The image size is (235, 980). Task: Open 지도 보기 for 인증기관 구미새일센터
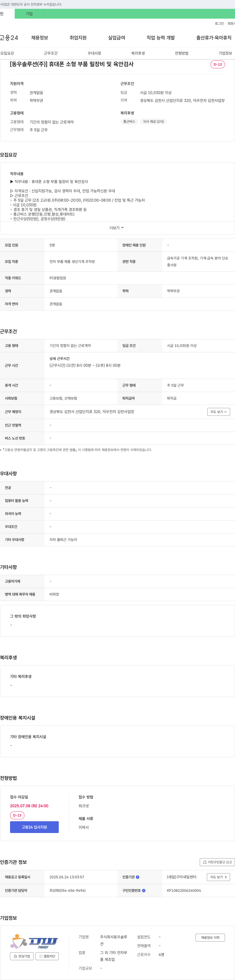point(218,877)
